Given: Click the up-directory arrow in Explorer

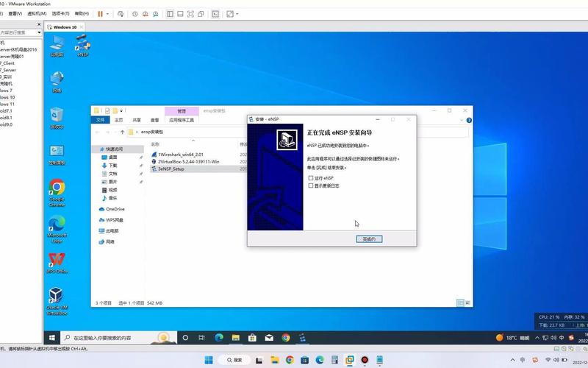Looking at the screenshot, I should click(122, 132).
